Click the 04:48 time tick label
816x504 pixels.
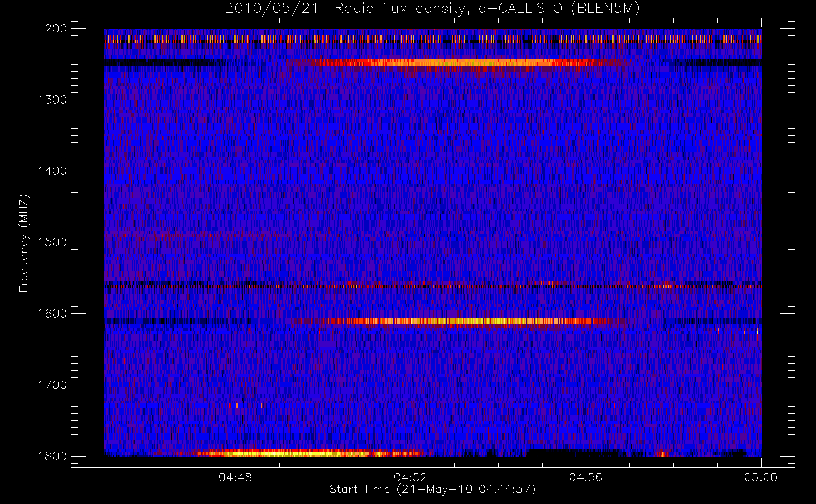point(236,477)
